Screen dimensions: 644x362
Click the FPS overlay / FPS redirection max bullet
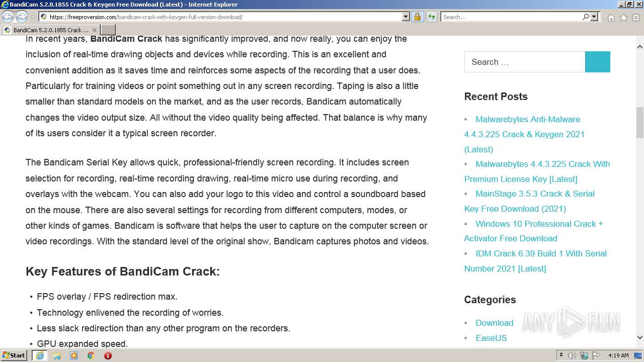pyautogui.click(x=107, y=297)
